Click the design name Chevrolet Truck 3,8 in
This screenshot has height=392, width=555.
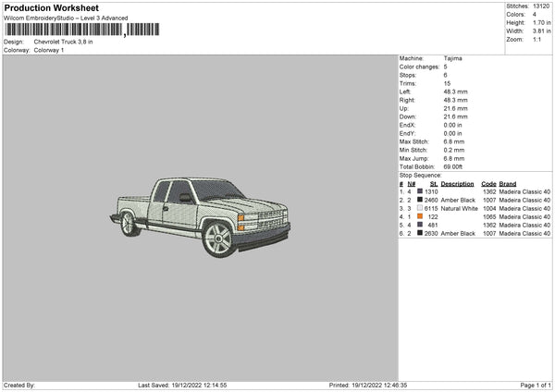[64, 42]
